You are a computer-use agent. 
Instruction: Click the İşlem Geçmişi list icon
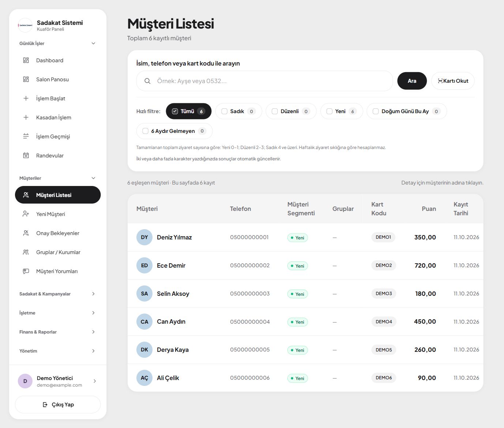click(x=26, y=137)
